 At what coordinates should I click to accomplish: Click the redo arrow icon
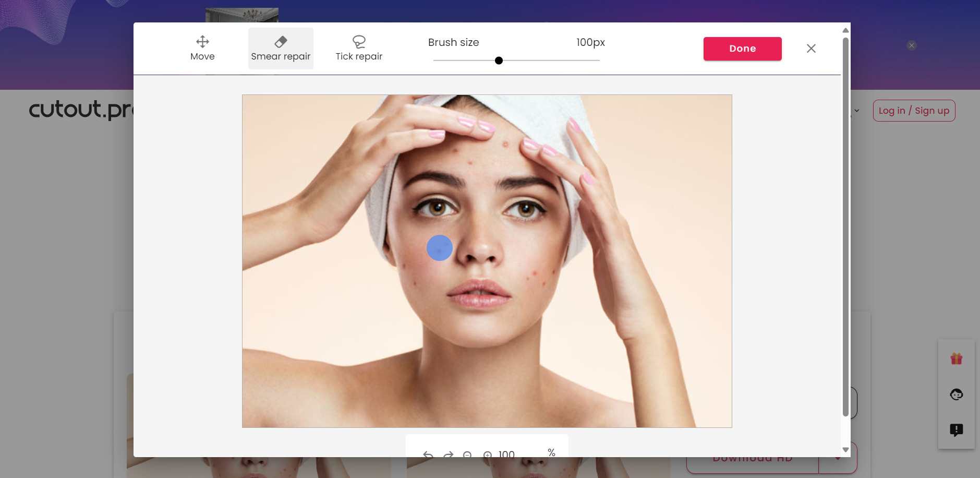click(448, 454)
